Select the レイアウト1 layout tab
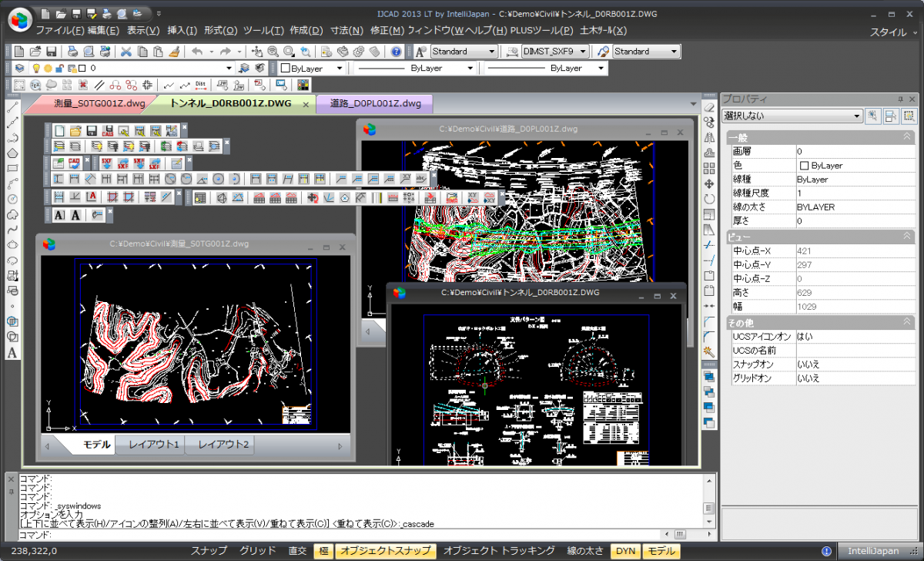 point(154,445)
